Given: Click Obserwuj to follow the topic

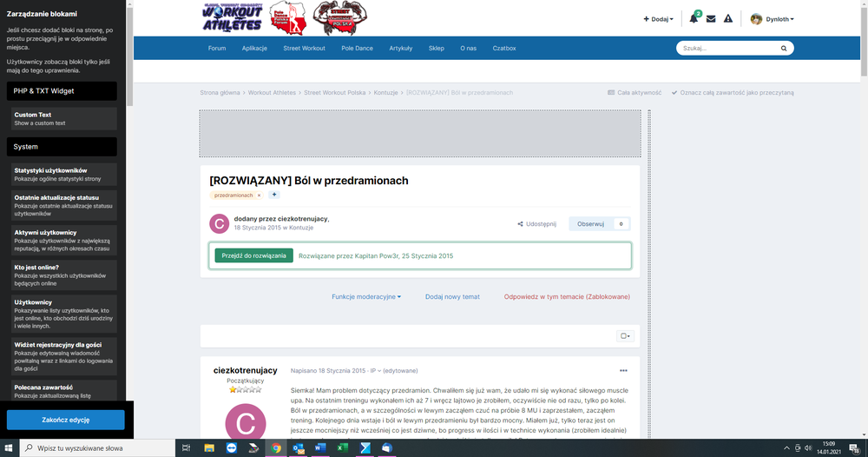Looking at the screenshot, I should coord(590,223).
